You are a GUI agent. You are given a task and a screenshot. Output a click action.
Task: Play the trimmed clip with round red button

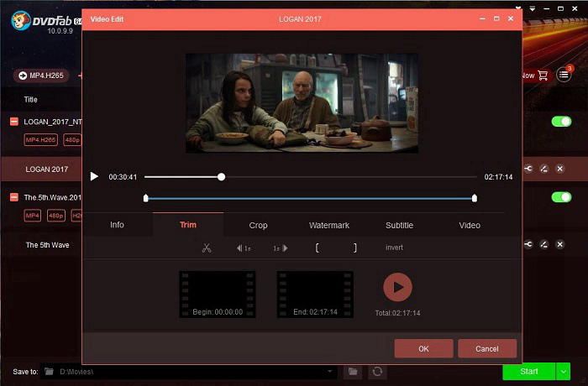coord(397,287)
